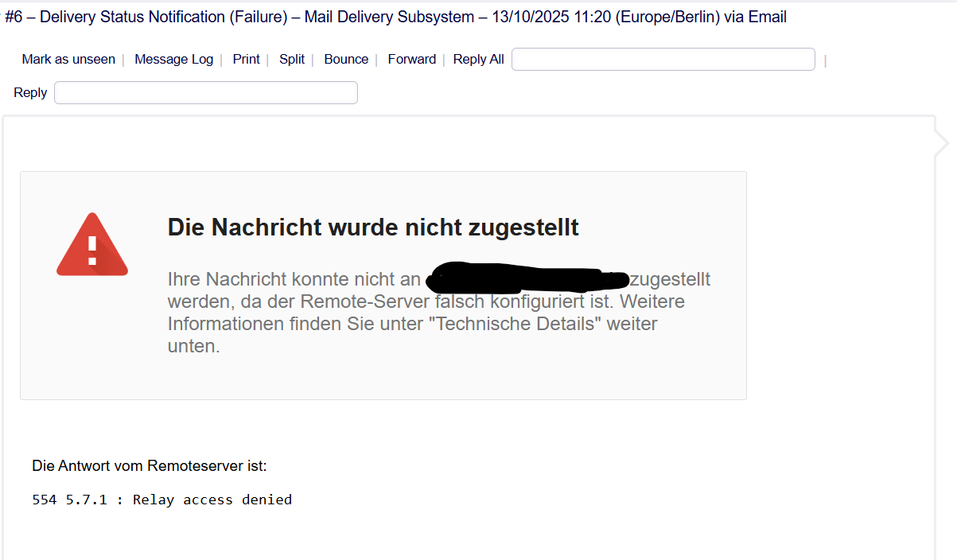
Task: Click the "Relay access denied" error line
Action: coord(212,500)
